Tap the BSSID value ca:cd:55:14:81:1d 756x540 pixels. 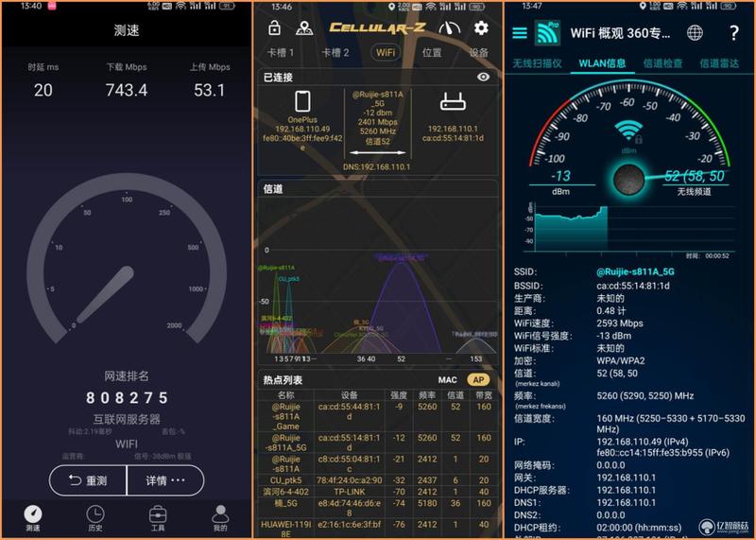click(633, 286)
